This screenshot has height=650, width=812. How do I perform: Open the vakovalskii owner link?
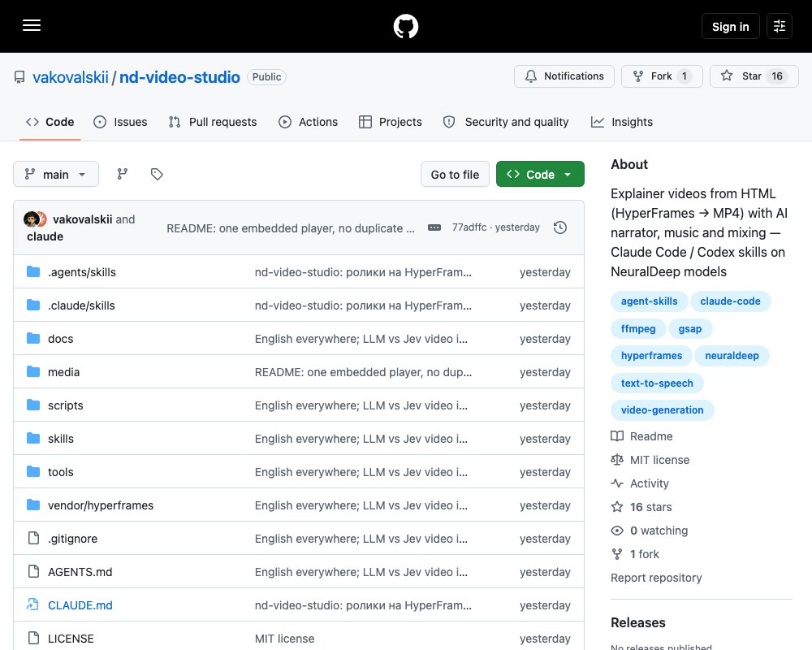(x=71, y=77)
